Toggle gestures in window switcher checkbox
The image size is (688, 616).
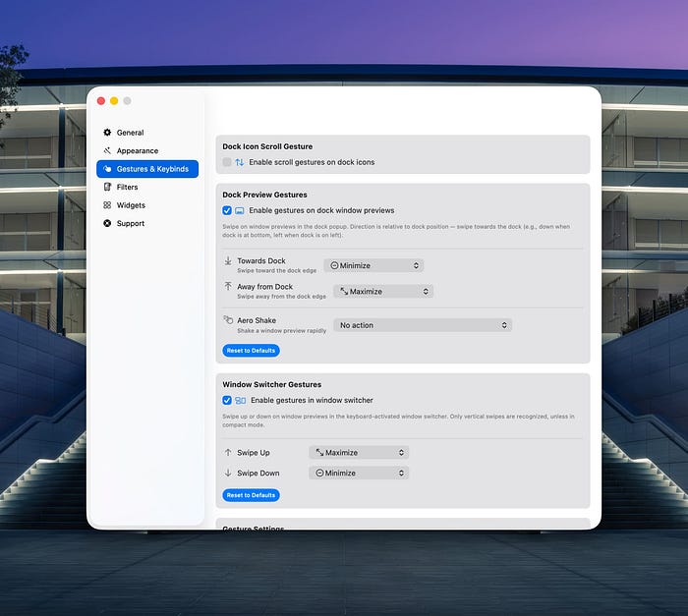[x=227, y=400]
